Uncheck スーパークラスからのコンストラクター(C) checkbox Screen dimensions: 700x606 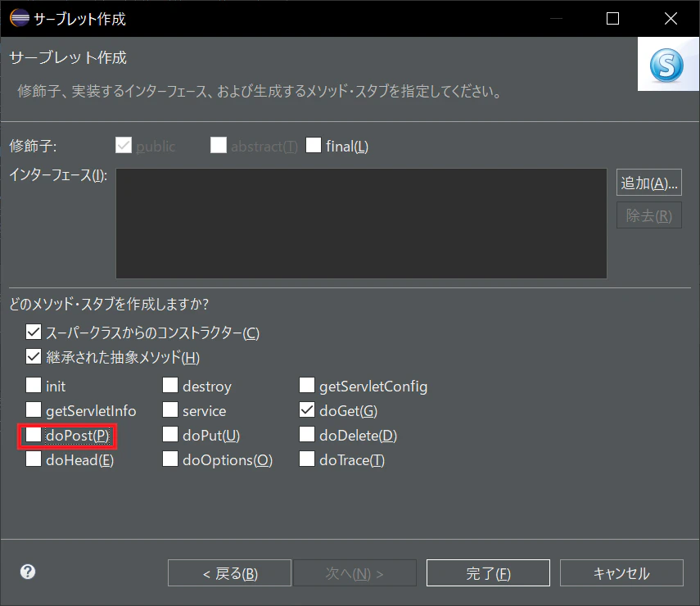[34, 332]
